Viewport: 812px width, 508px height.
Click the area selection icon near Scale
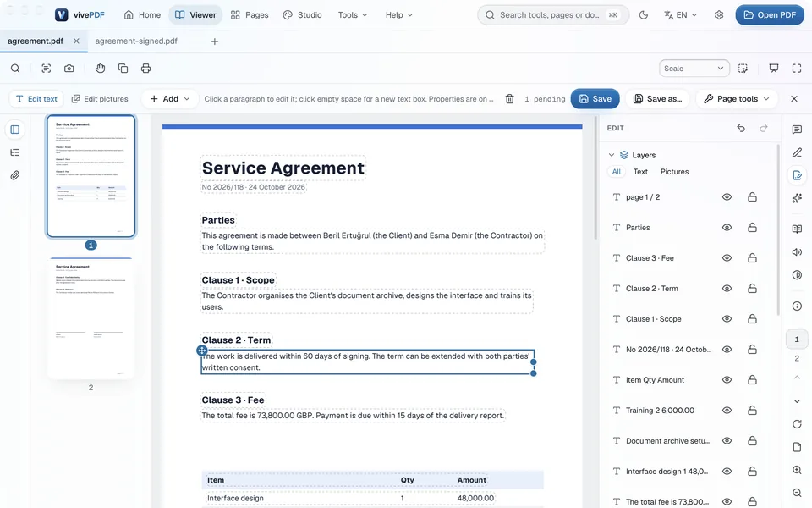pos(743,69)
